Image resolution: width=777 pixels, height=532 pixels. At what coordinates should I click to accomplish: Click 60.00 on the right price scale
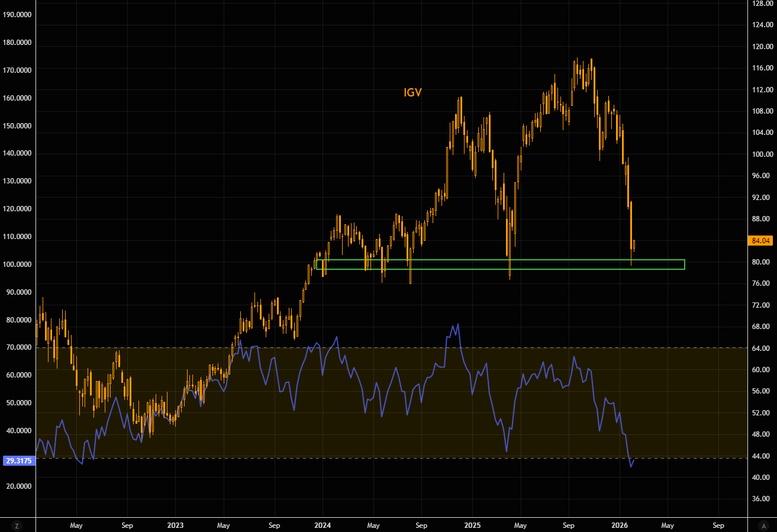point(760,370)
